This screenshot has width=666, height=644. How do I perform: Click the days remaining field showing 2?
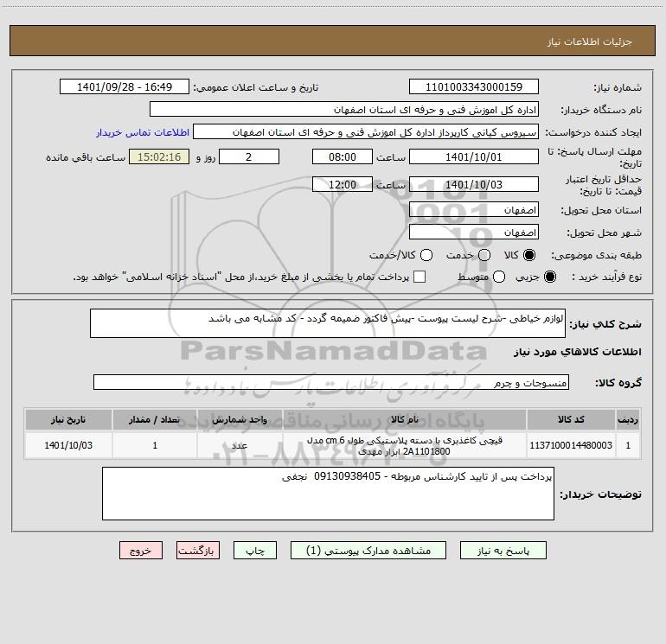click(x=249, y=156)
